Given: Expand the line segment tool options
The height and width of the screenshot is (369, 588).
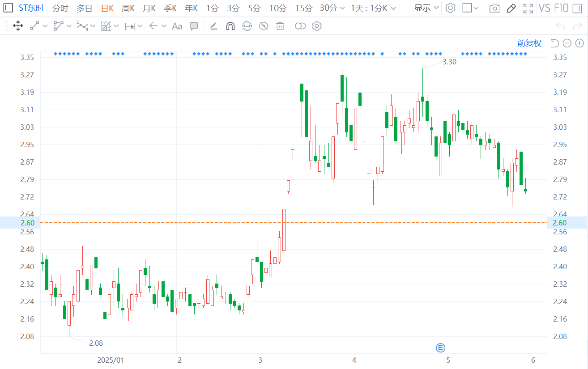Looking at the screenshot, I should click(45, 26).
